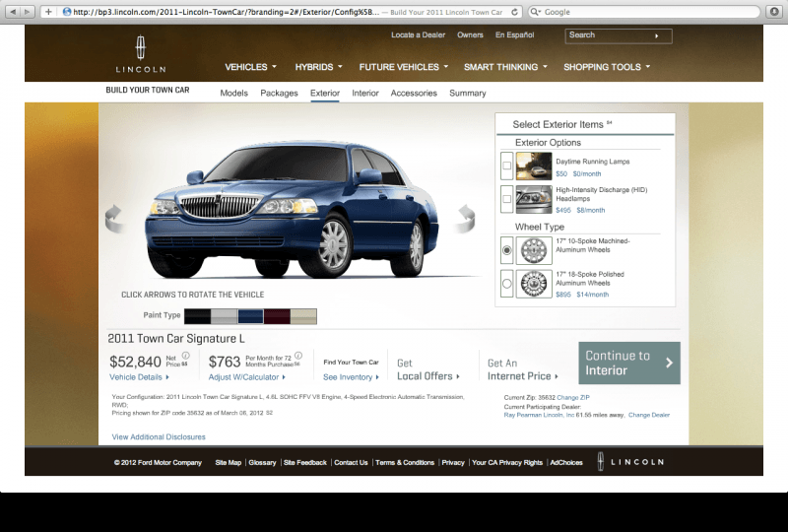Click the info icon next to Net Price
The width and height of the screenshot is (788, 532).
click(x=186, y=355)
